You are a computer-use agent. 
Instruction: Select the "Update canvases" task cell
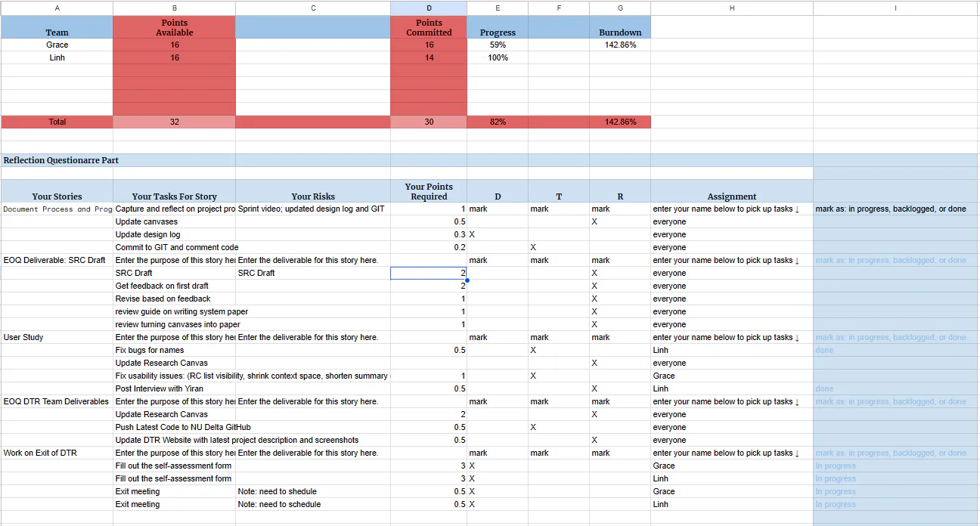click(147, 222)
